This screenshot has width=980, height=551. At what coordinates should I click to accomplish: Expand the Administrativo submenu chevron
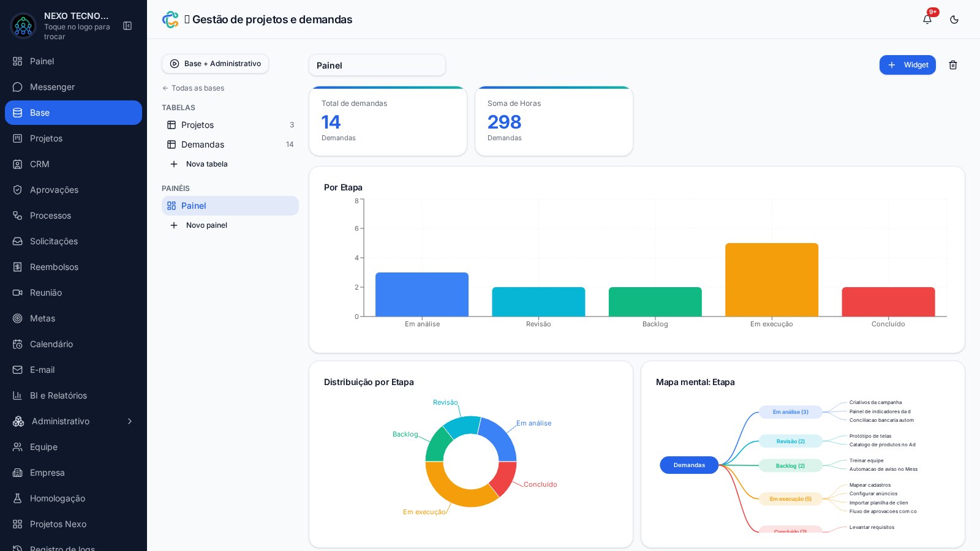130,421
